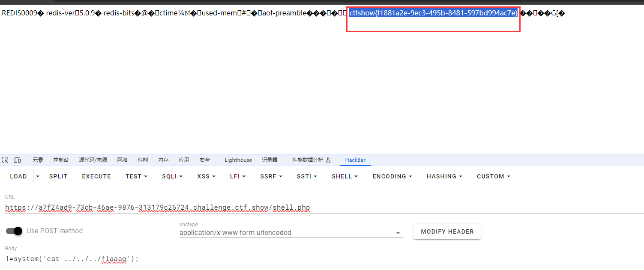Select the 元素 elements tab

tap(38, 160)
